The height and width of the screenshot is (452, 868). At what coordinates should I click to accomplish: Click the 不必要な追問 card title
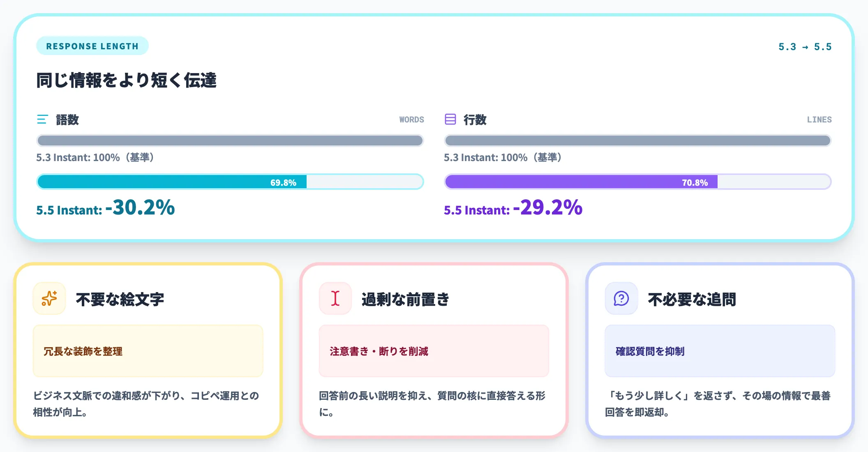[692, 299]
